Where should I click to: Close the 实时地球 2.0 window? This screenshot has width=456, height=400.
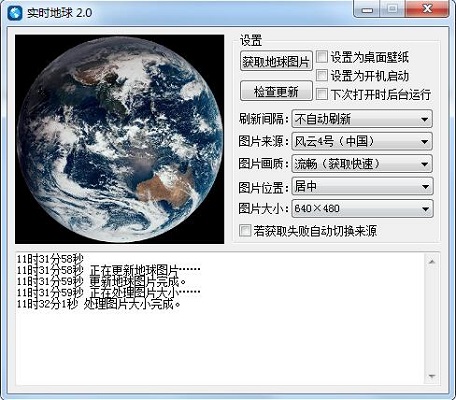tap(427, 9)
